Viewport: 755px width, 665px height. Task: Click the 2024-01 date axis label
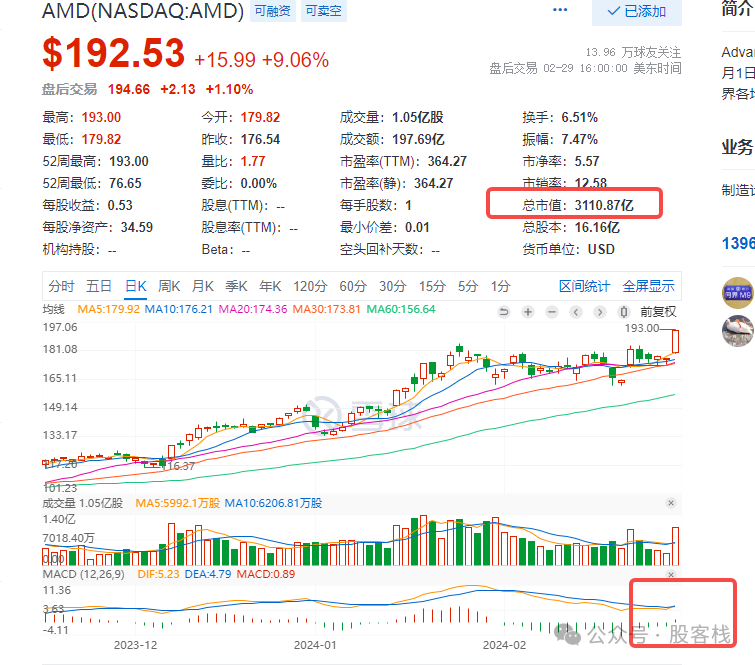click(315, 645)
